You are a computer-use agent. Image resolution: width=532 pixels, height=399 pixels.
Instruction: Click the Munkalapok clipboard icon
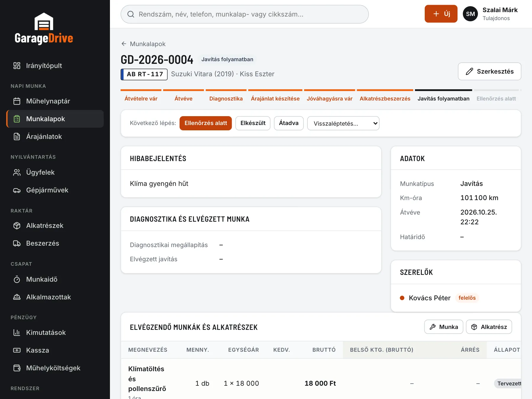point(17,119)
